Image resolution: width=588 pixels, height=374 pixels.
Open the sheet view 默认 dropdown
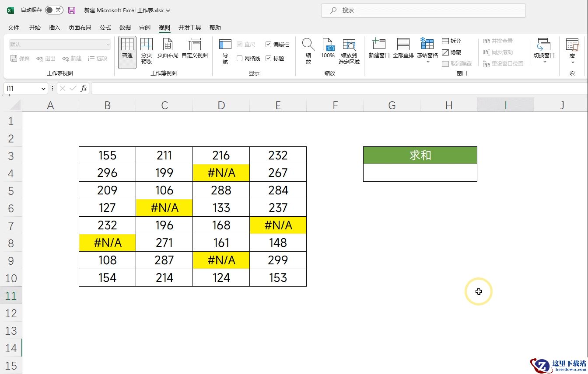coord(60,44)
